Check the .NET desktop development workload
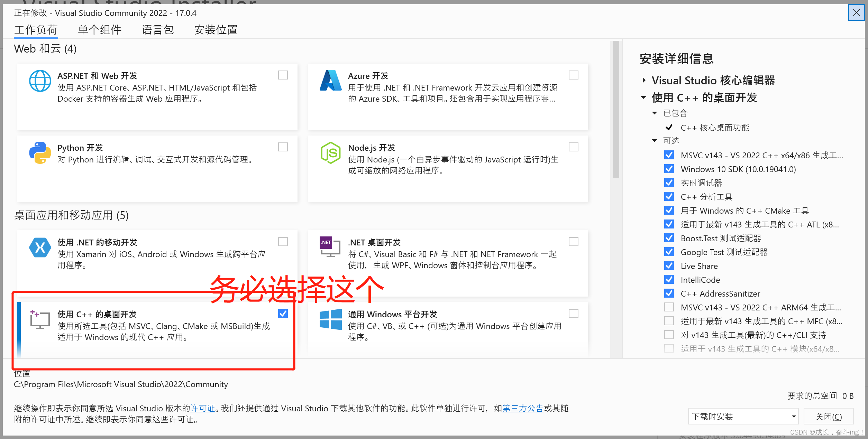 (x=574, y=242)
